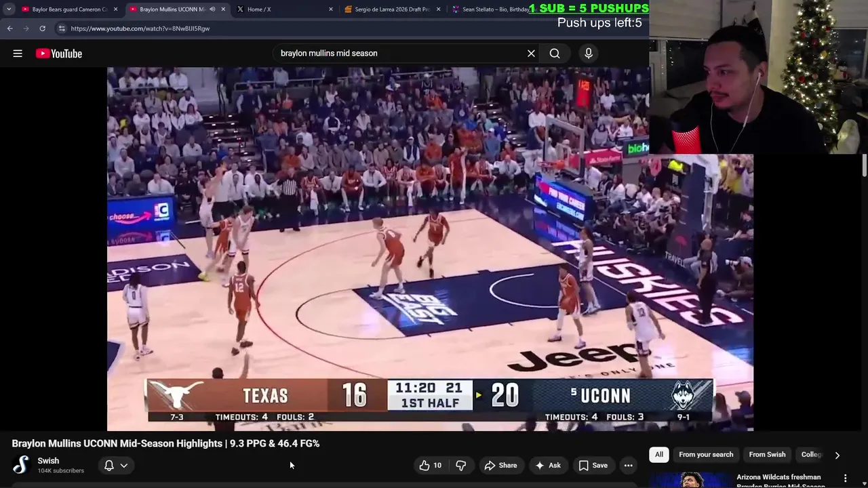The width and height of the screenshot is (868, 488).
Task: Click the browser address bar URL
Action: (x=140, y=28)
